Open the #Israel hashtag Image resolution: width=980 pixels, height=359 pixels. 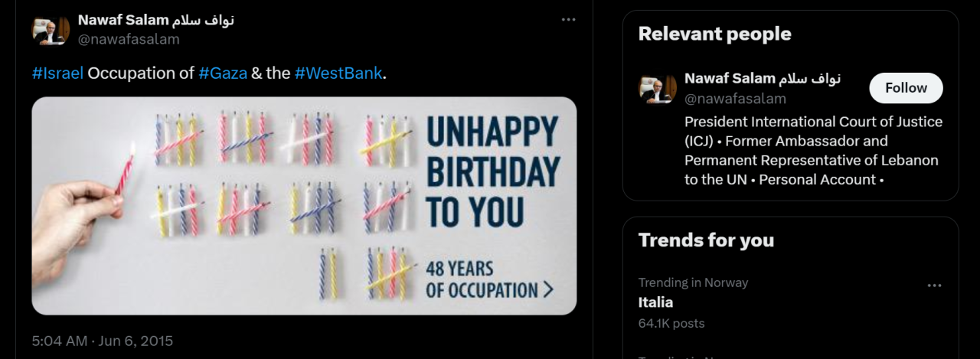(57, 73)
